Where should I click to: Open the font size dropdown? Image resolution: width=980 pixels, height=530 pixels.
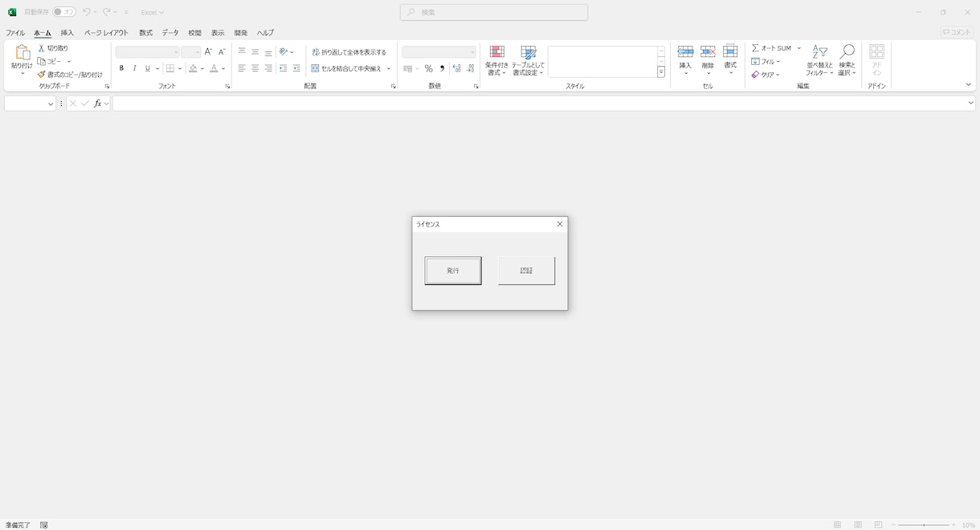pos(197,52)
